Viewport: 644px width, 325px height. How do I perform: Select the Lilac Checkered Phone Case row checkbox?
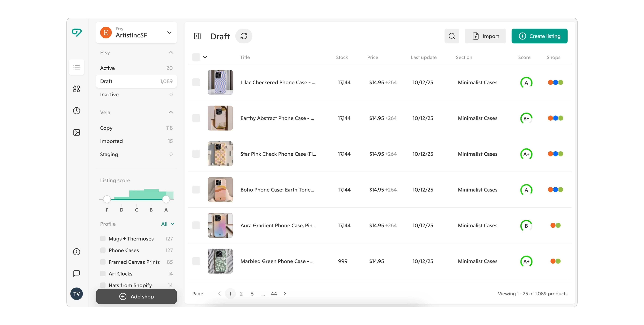(x=196, y=82)
